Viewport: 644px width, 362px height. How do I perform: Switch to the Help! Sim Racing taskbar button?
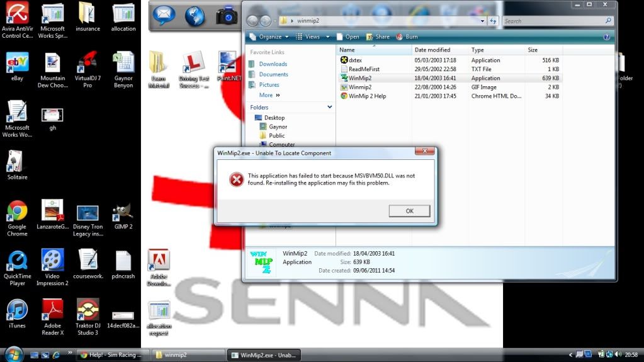[113, 354]
